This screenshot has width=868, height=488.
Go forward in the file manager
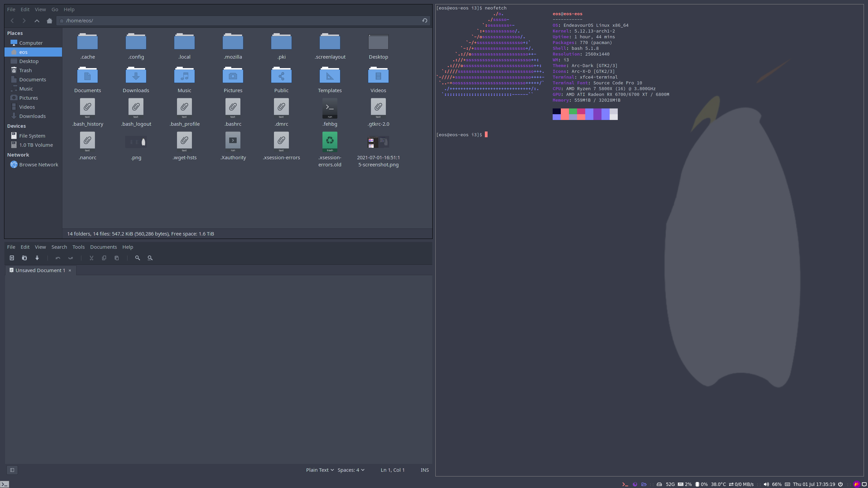pyautogui.click(x=24, y=21)
